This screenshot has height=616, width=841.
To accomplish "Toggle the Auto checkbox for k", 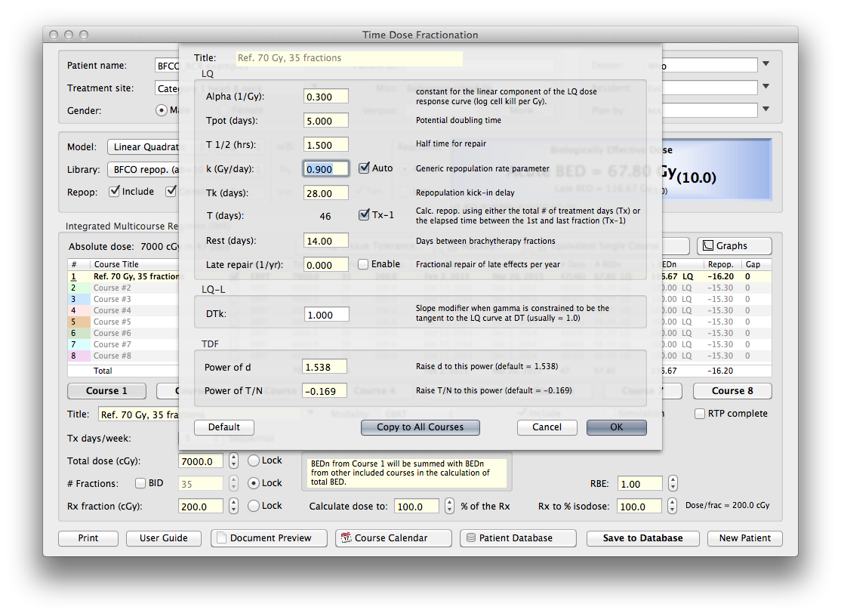I will click(364, 168).
